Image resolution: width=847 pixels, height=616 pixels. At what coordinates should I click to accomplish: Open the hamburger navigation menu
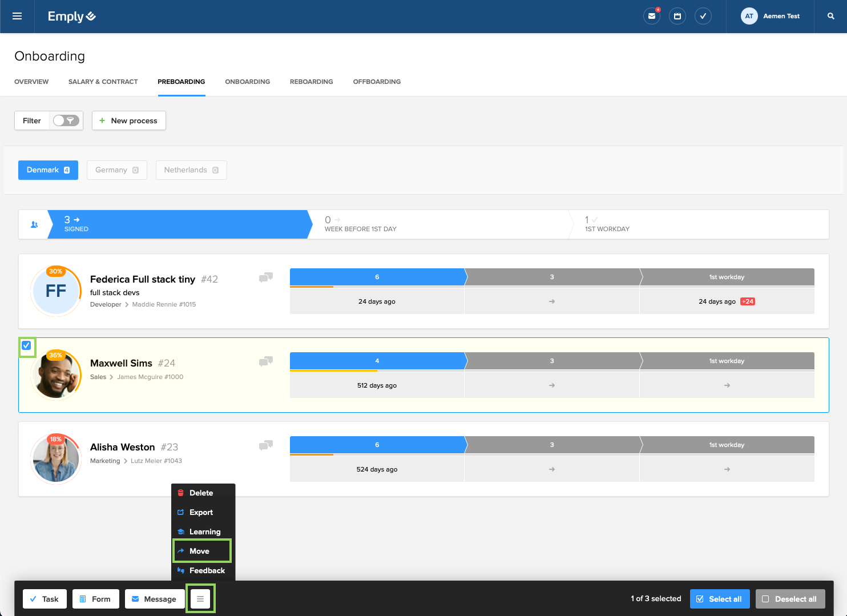[17, 16]
